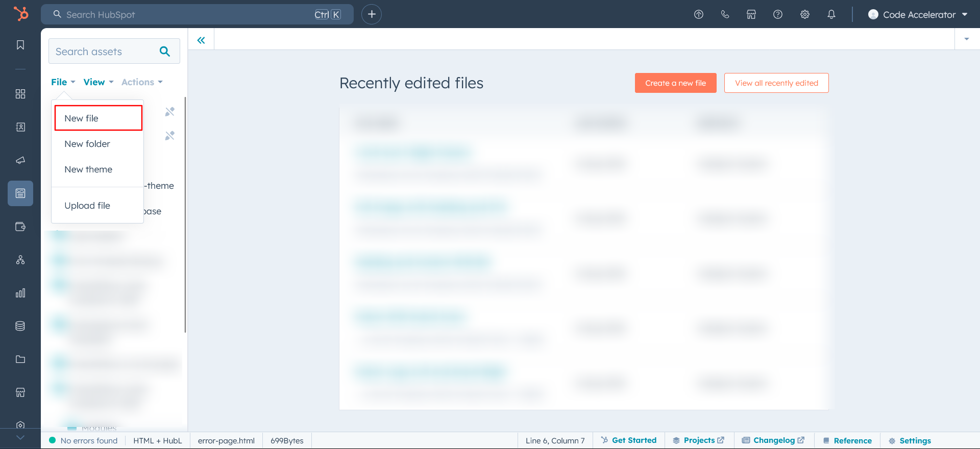Viewport: 980px width, 449px height.
Task: Click the Search assets input field
Action: (x=105, y=52)
